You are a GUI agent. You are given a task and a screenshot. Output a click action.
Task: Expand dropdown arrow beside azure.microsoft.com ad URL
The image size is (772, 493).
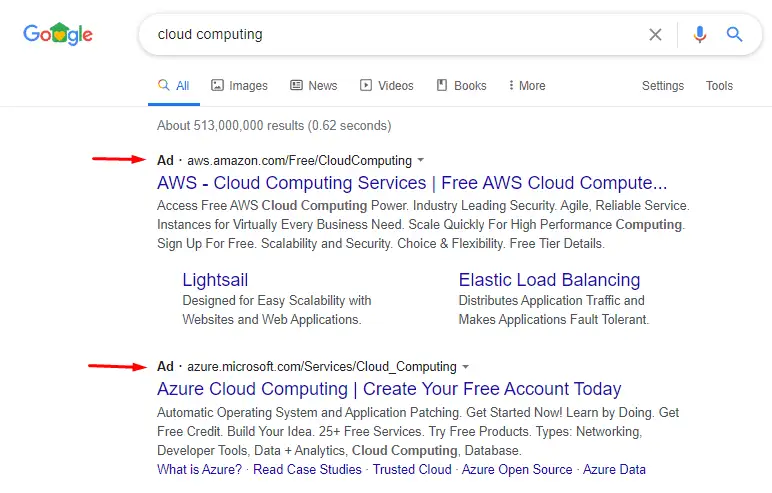pos(465,366)
